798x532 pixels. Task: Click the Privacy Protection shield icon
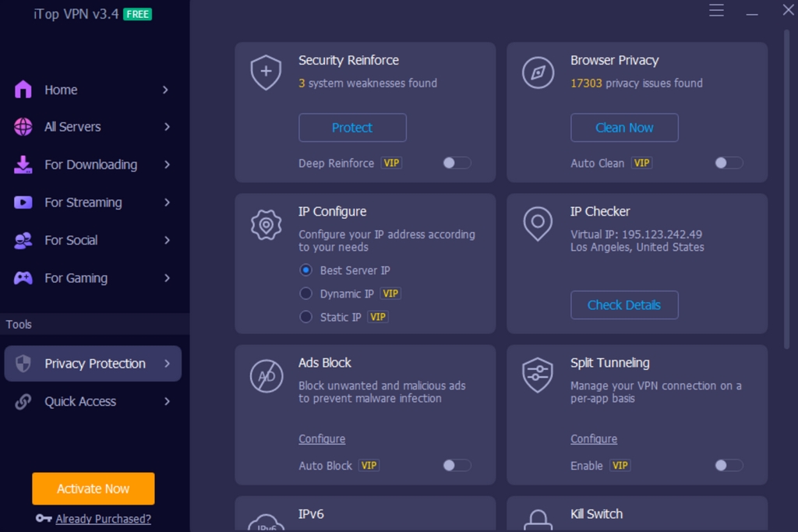pyautogui.click(x=23, y=364)
